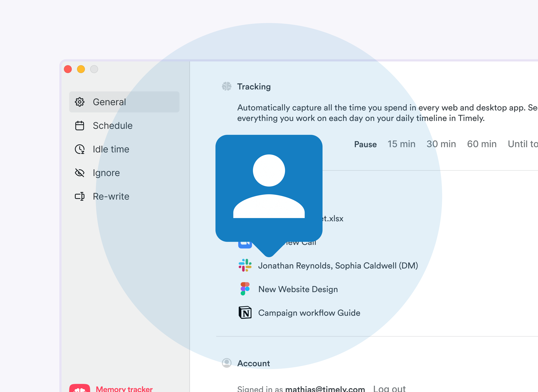
Task: Select the Campaign workflow Guide entry
Action: pos(309,313)
